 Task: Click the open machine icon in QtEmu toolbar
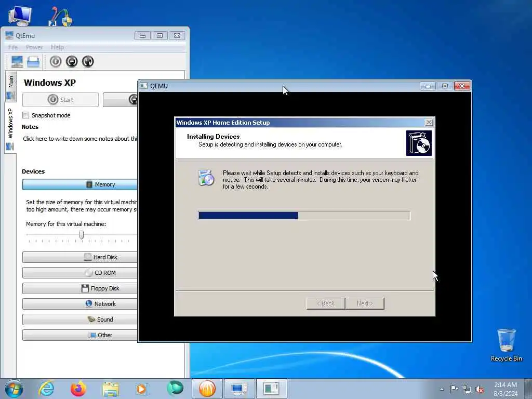tap(33, 62)
